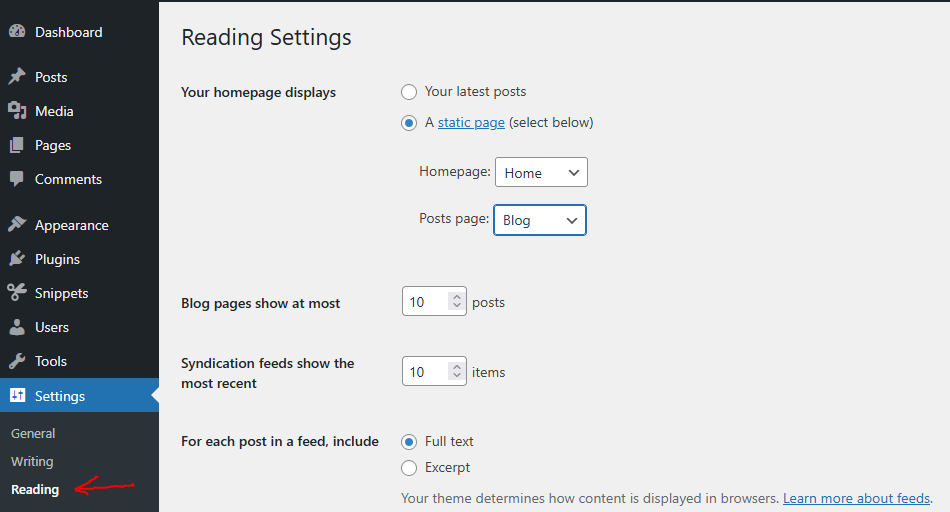This screenshot has width=950, height=512.
Task: Select the 'A static page' radio option
Action: [409, 123]
